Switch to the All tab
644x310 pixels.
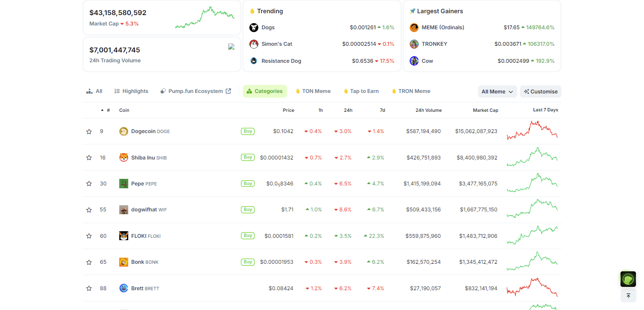point(94,91)
